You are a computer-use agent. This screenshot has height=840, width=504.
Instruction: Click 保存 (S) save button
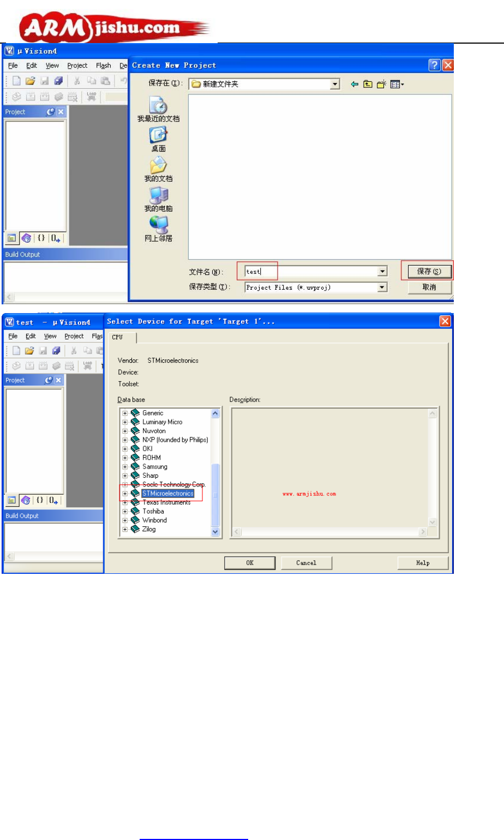(429, 271)
